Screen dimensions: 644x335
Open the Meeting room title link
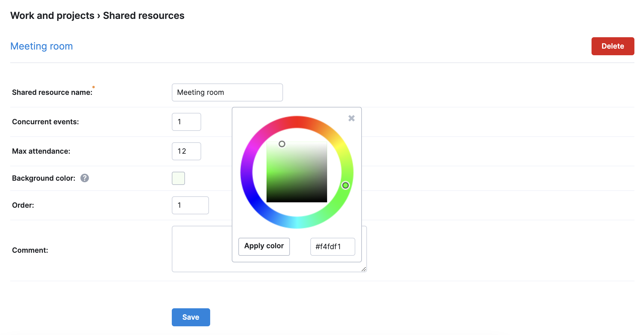42,46
